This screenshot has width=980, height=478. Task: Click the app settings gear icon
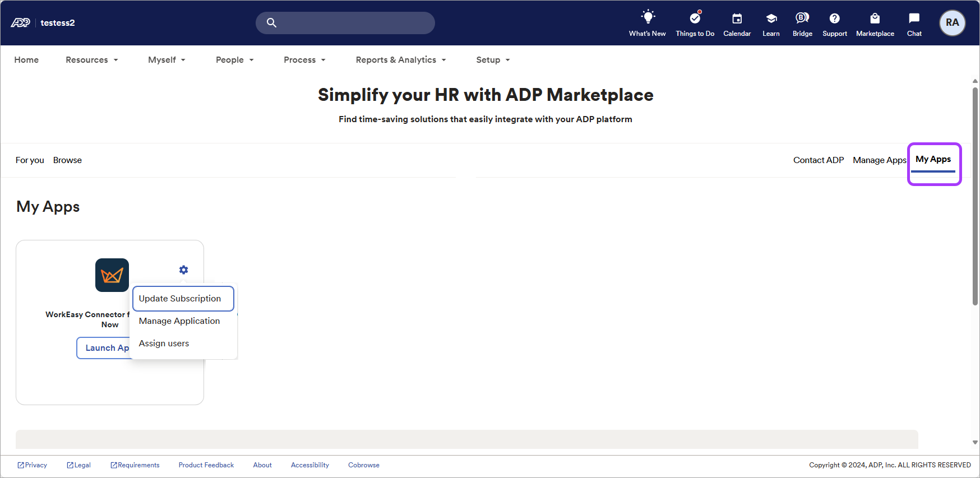pyautogui.click(x=184, y=270)
